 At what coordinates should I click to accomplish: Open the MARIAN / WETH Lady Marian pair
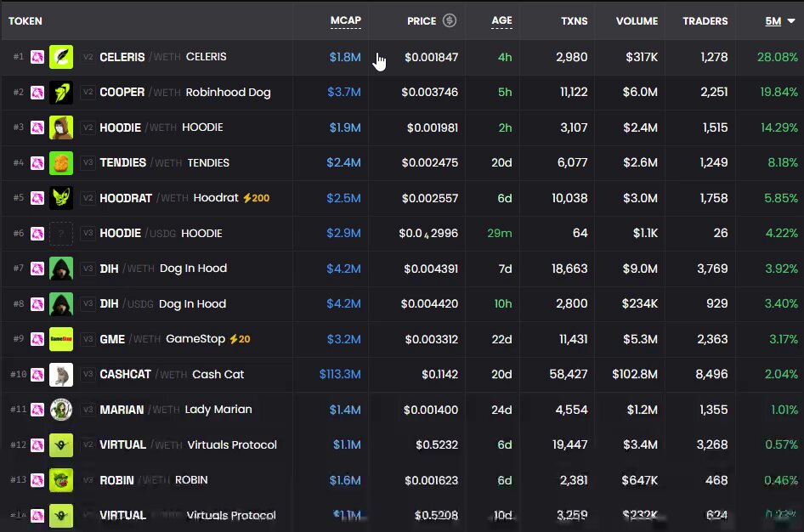click(x=176, y=410)
